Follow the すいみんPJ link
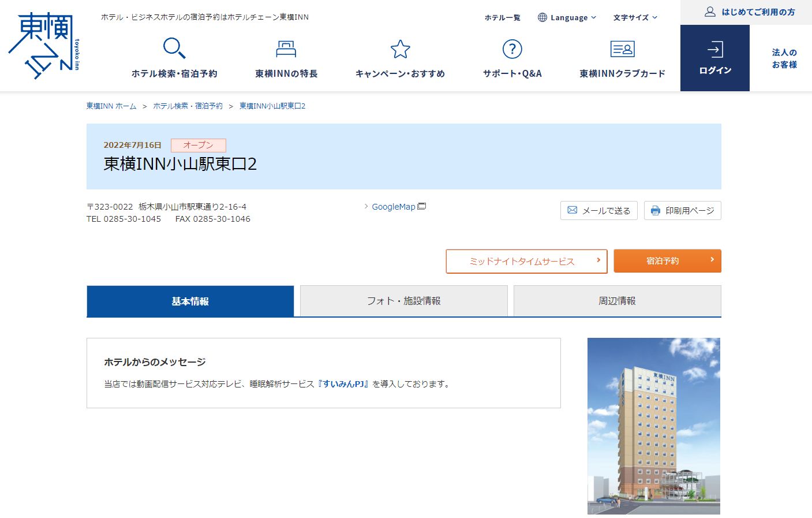Viewport: 812px width, 518px height. click(343, 384)
